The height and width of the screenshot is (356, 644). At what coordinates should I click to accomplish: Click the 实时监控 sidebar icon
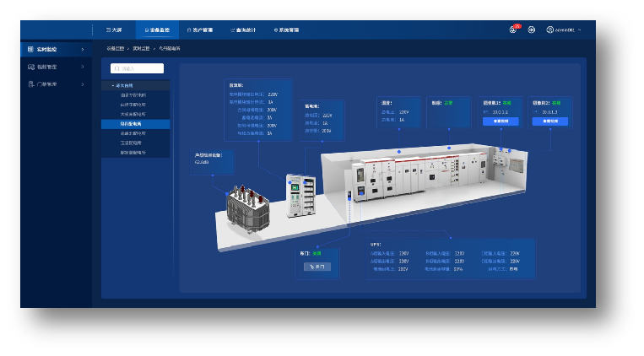click(x=31, y=50)
